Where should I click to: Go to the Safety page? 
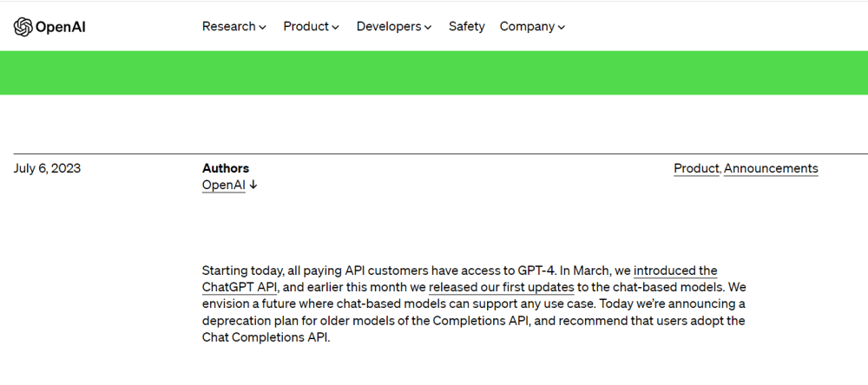coord(466,27)
